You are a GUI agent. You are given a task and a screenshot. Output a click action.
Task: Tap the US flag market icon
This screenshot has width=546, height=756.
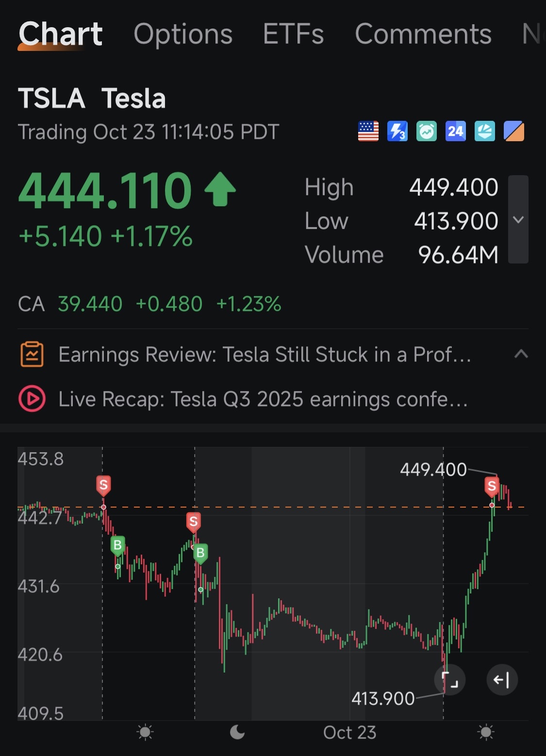pyautogui.click(x=368, y=131)
